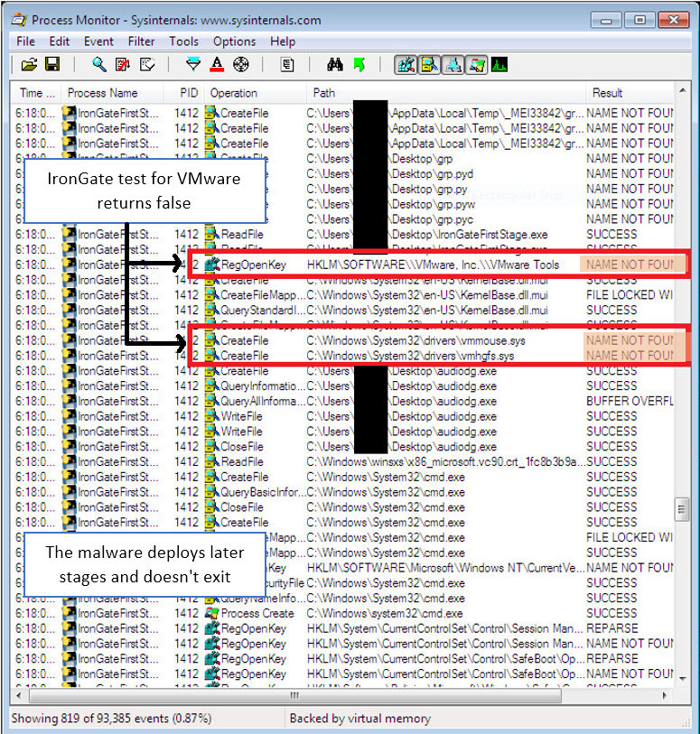The image size is (700, 734).
Task: Click REPARSE result on Session Man row
Action: point(612,628)
